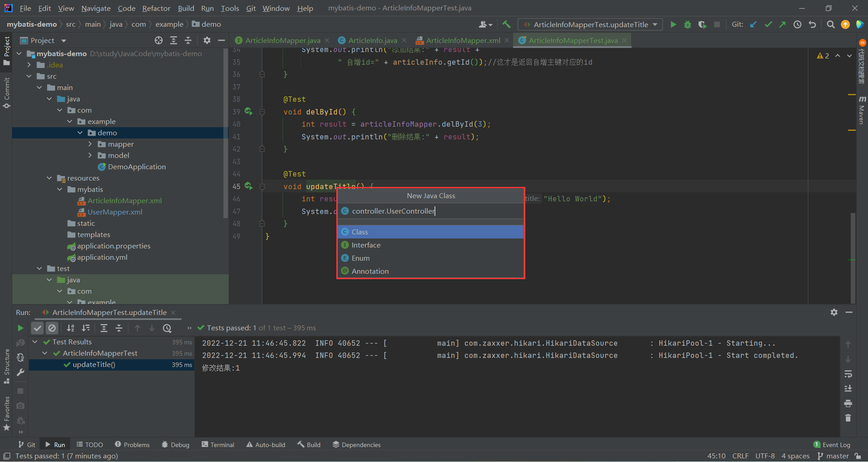Click master branch in status bar

pyautogui.click(x=834, y=456)
